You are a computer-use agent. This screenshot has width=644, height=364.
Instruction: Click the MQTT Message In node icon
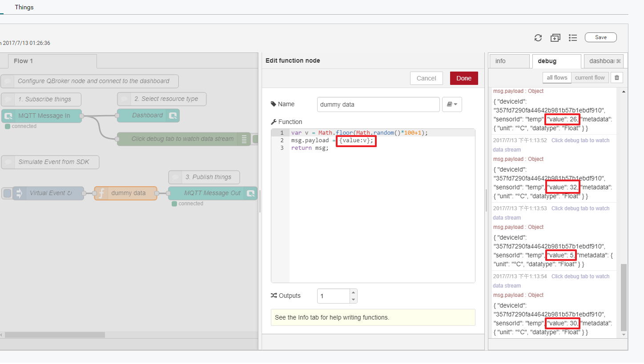coord(8,116)
